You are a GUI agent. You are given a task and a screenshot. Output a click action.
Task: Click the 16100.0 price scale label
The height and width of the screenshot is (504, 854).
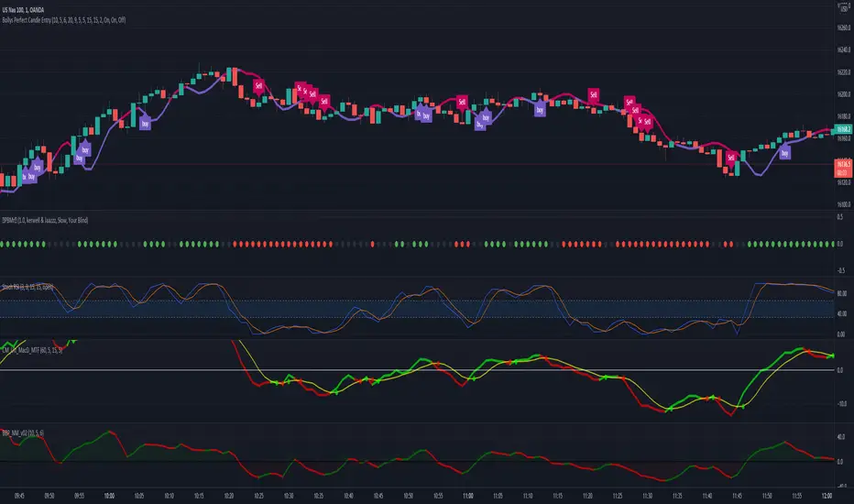point(843,204)
